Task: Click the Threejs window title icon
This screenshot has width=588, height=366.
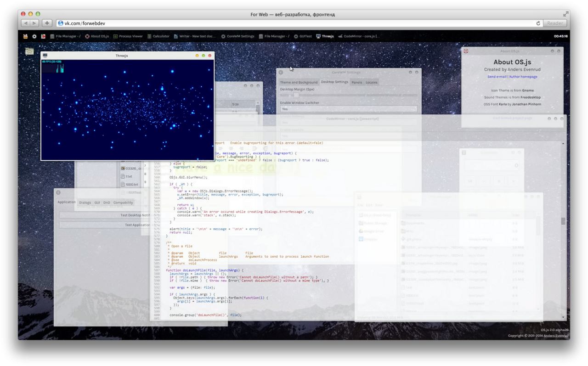Action: [45, 55]
